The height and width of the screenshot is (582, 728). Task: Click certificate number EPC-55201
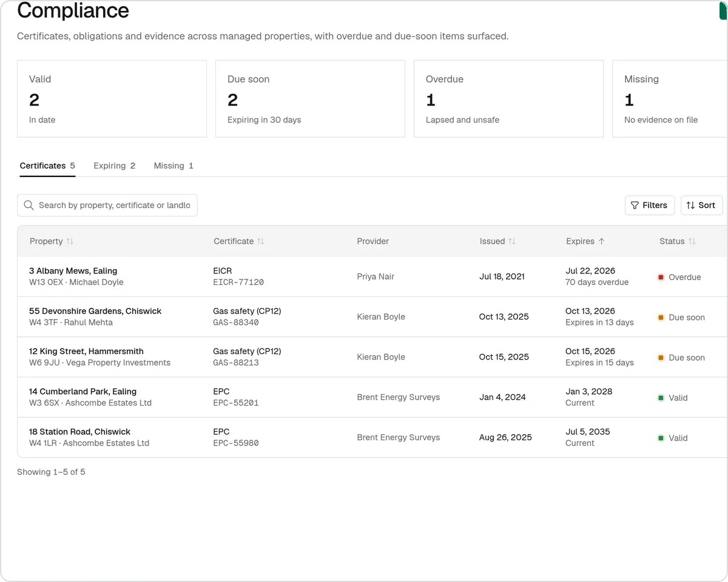pyautogui.click(x=236, y=403)
